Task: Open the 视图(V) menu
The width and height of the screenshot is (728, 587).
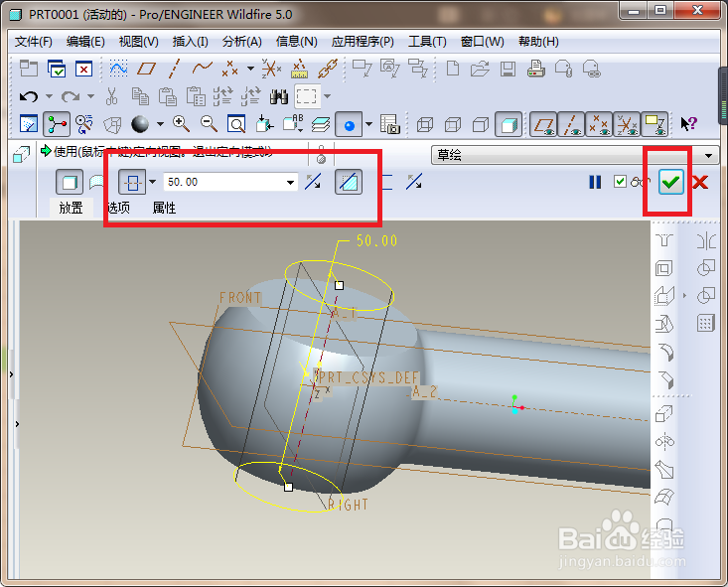Action: tap(138, 42)
